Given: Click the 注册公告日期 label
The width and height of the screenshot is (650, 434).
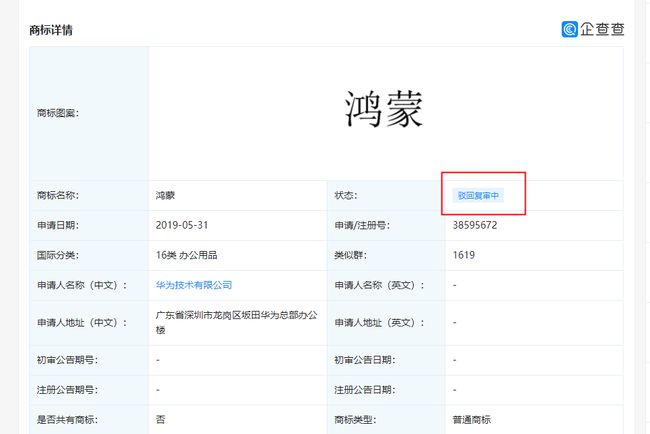Looking at the screenshot, I should (x=364, y=390).
